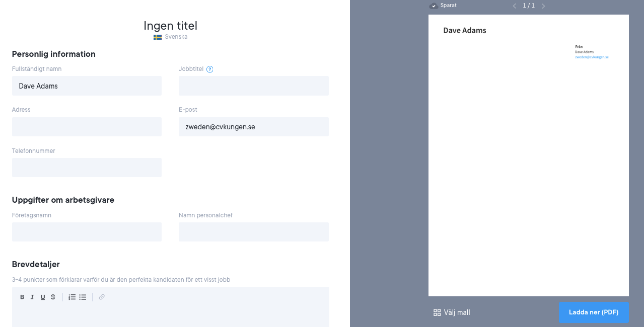The image size is (644, 327).
Task: Click the Telefonnummer input field
Action: 87,168
